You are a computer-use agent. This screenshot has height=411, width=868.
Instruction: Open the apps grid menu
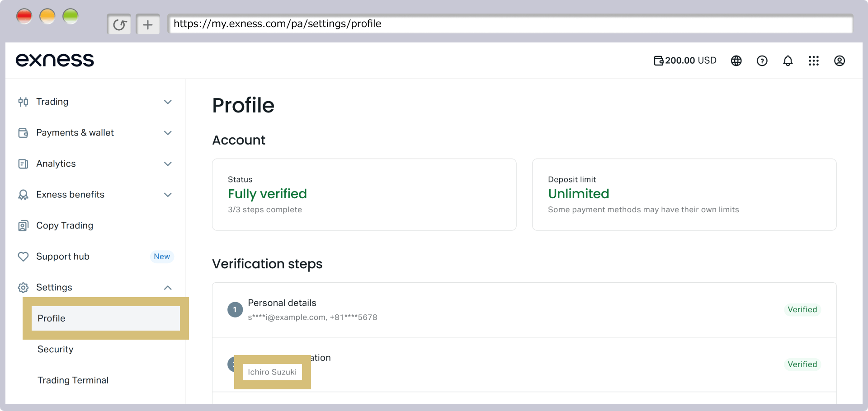(813, 61)
